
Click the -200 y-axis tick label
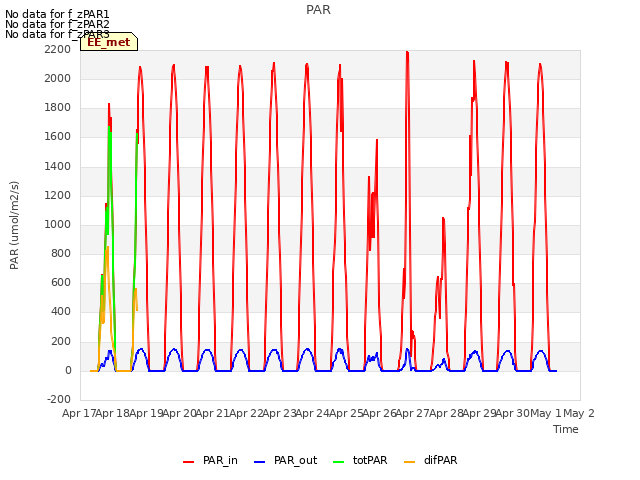[x=59, y=399]
